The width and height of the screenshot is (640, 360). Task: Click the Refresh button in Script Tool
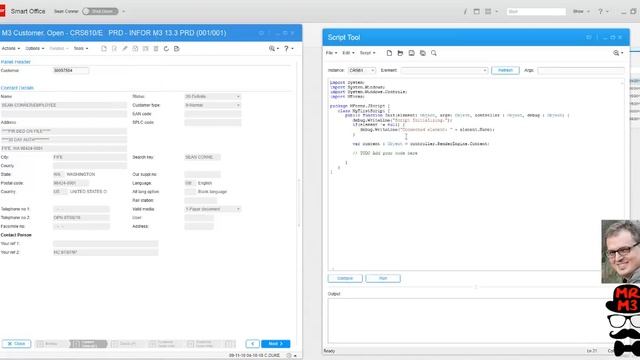(505, 70)
